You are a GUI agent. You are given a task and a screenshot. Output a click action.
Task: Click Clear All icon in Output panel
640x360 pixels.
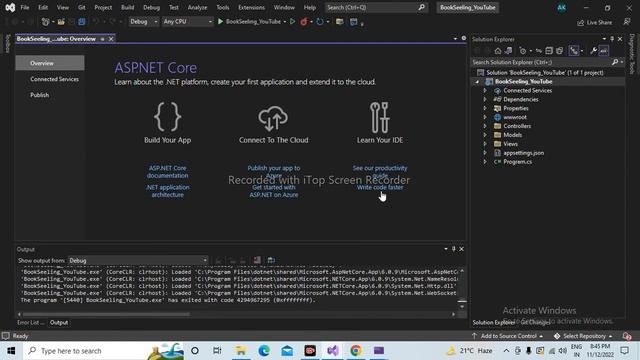point(257,260)
